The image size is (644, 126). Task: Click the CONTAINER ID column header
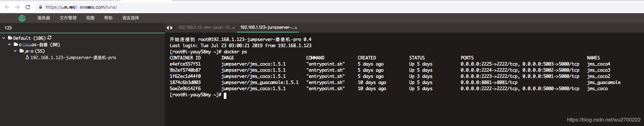click(185, 58)
